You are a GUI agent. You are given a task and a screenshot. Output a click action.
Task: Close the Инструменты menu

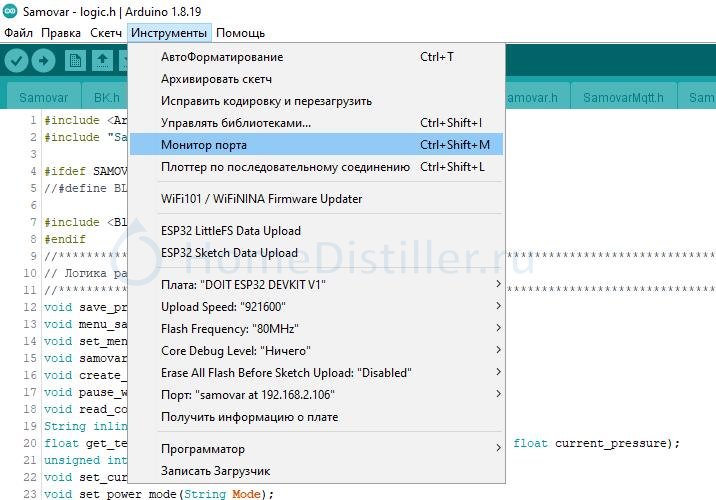[x=169, y=33]
